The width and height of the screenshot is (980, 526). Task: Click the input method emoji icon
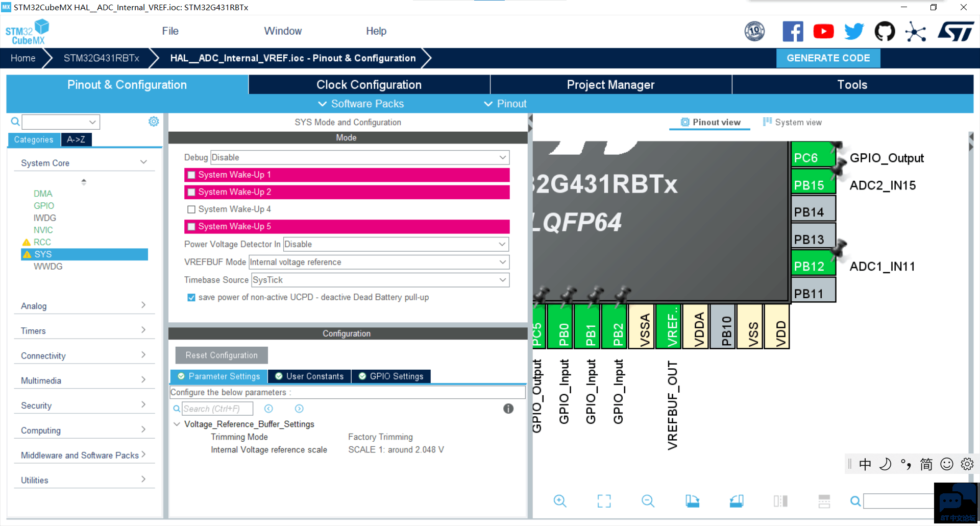click(x=947, y=464)
